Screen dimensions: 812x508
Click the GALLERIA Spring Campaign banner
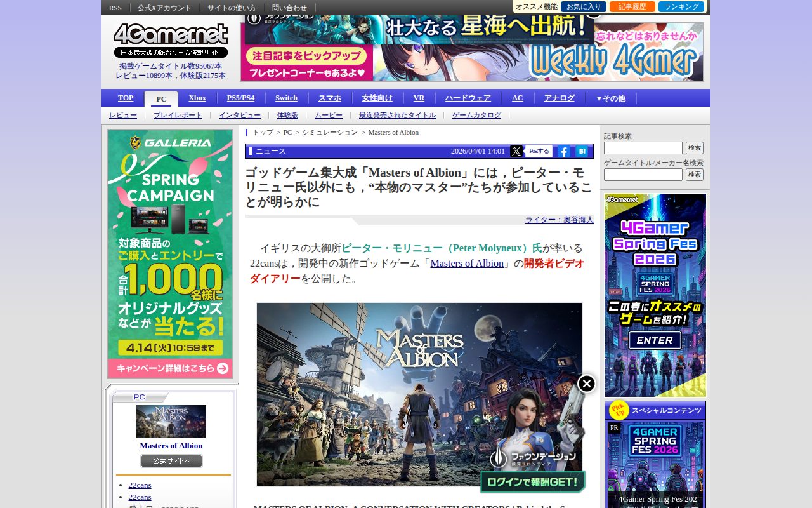pyautogui.click(x=171, y=254)
